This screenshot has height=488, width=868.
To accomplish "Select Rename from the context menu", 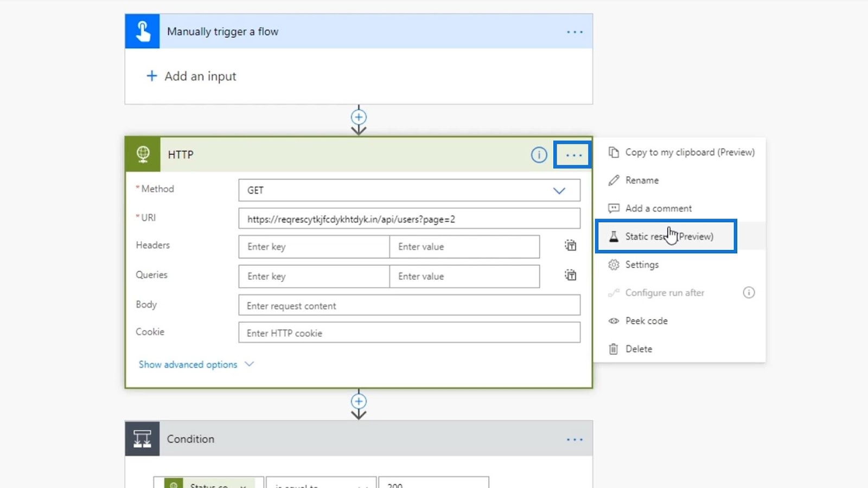I will (x=680, y=181).
